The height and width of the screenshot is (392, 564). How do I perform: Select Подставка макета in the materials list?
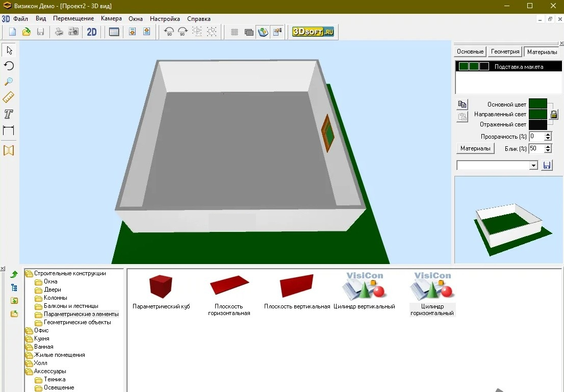pyautogui.click(x=508, y=67)
